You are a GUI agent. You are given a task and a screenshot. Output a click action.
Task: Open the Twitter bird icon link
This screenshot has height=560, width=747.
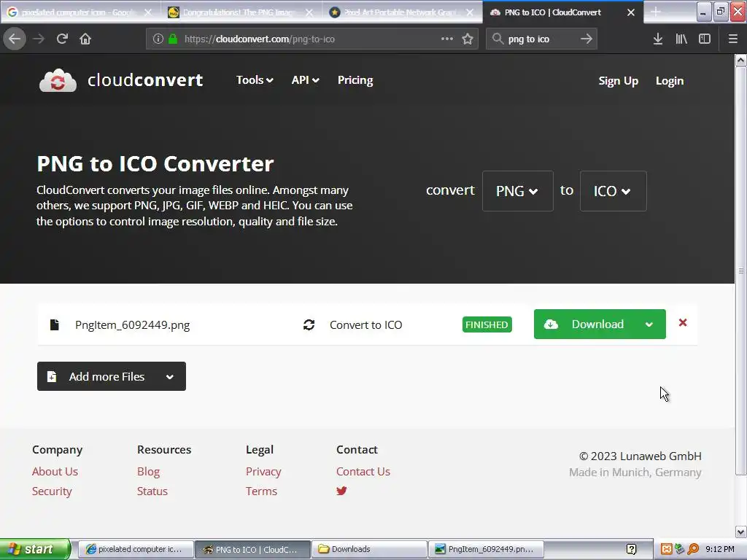click(341, 491)
